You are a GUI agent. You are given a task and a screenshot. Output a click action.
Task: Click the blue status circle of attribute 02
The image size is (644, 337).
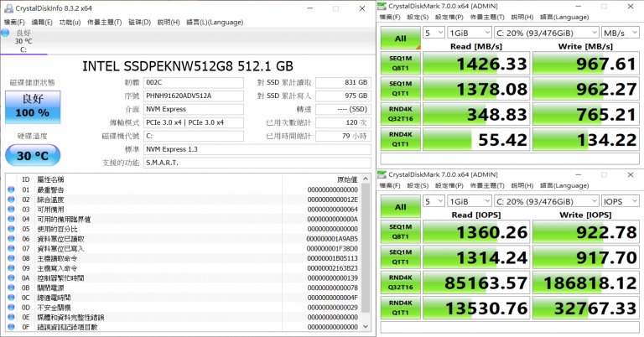[11, 200]
